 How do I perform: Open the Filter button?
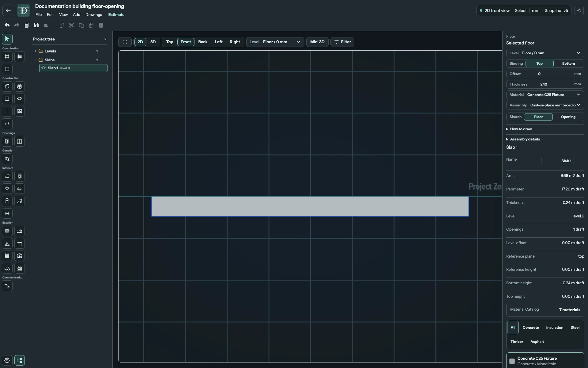(x=342, y=42)
